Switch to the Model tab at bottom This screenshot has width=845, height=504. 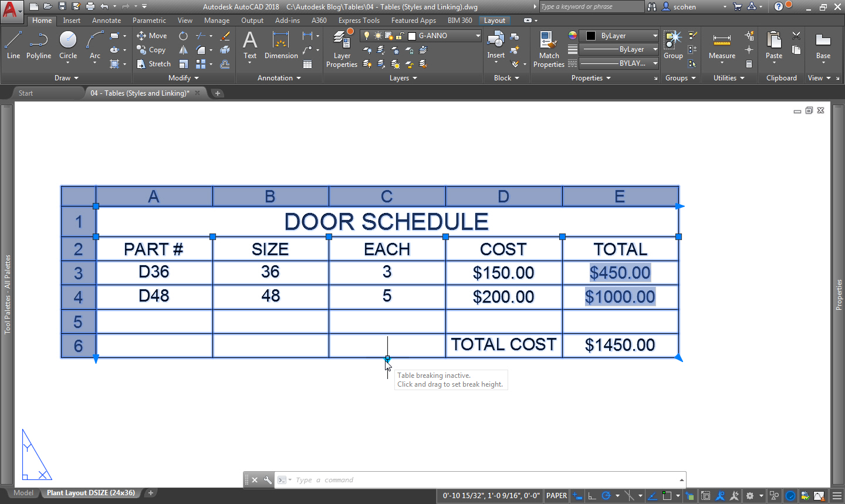23,493
